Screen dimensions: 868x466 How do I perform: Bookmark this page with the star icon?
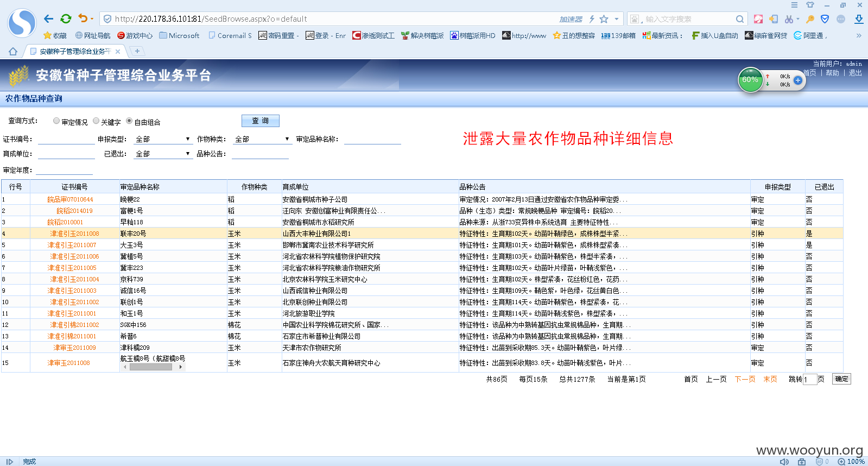604,19
